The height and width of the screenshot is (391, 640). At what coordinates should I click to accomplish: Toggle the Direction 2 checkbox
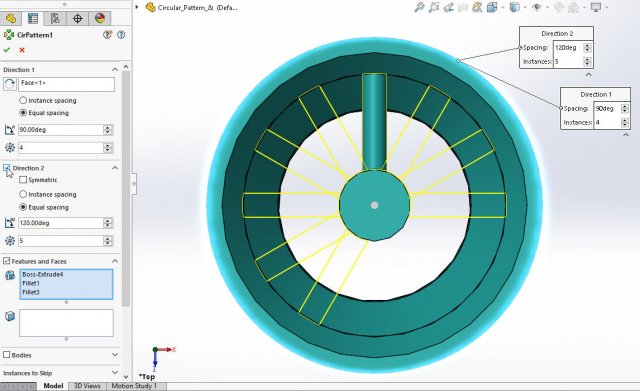tap(6, 168)
